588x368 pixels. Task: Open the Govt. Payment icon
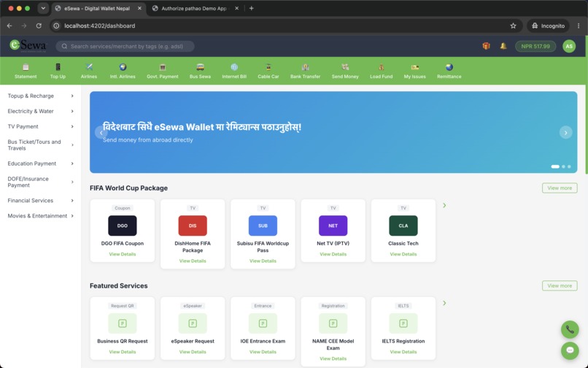pyautogui.click(x=163, y=67)
